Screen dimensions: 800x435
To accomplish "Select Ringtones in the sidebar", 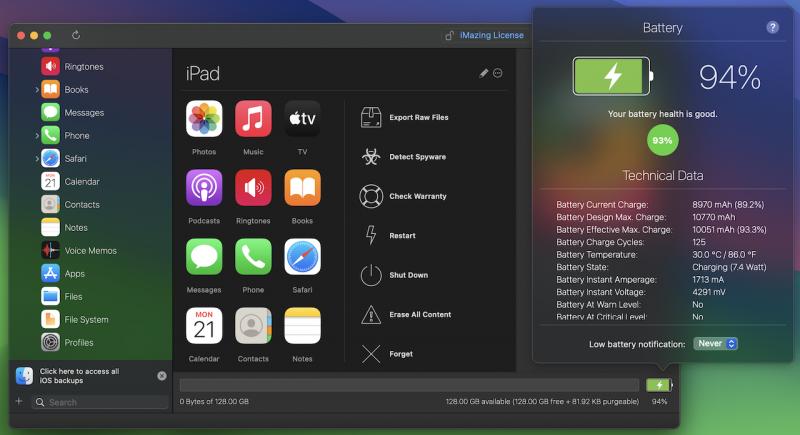I will pos(72,66).
